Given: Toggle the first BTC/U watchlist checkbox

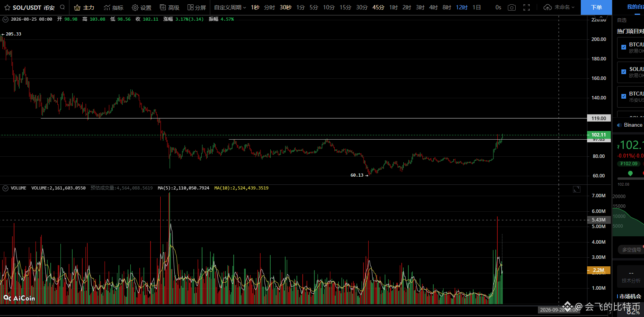Looking at the screenshot, I should 623,47.
